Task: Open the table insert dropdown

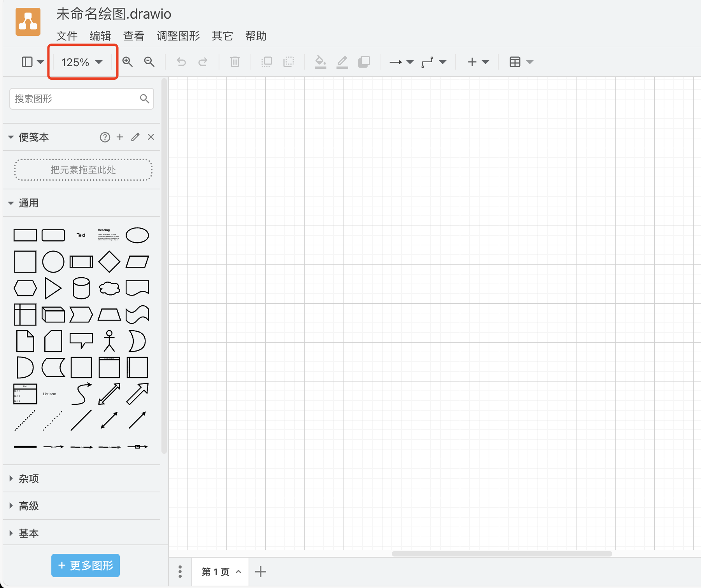Action: [521, 62]
